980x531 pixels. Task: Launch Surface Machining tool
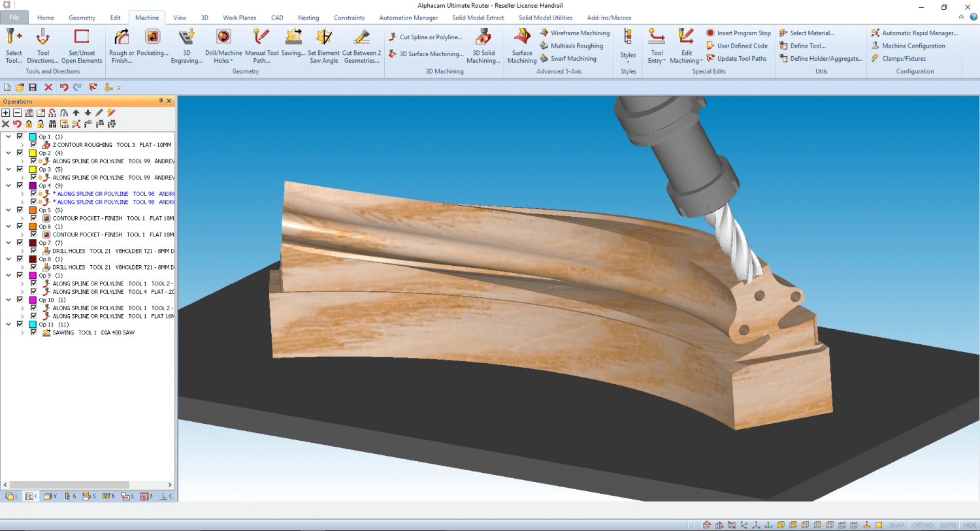point(522,45)
